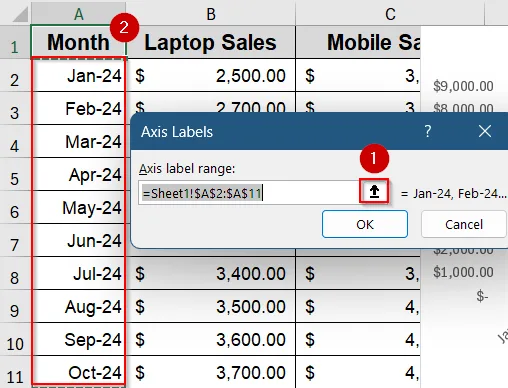Viewport: 508px width, 388px height.
Task: Select column A header
Action: pos(78,14)
